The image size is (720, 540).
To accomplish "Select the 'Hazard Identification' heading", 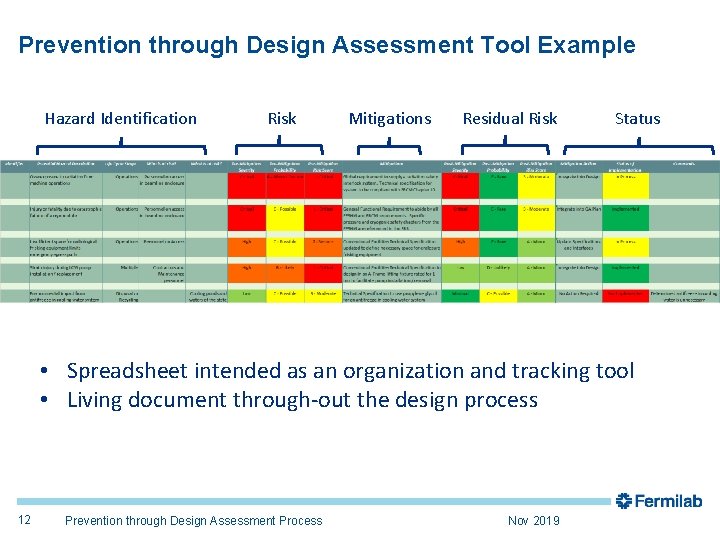I will pyautogui.click(x=121, y=118).
